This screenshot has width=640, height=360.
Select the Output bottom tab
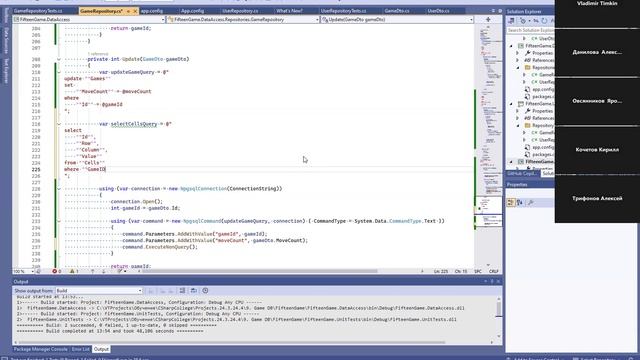pyautogui.click(x=101, y=349)
